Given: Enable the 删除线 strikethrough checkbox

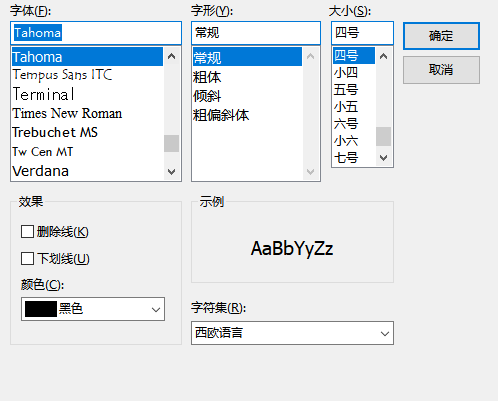Looking at the screenshot, I should tap(27, 232).
